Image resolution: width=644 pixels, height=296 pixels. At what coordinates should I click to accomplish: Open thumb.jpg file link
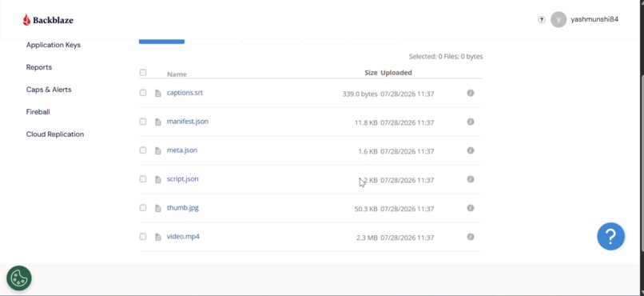(x=183, y=208)
